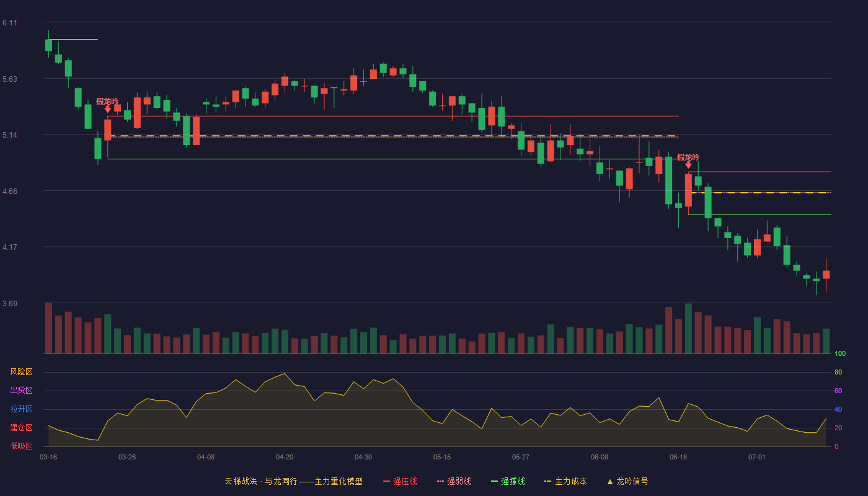This screenshot has height=496, width=868.
Task: Select the 出货区 zone label
Action: (22, 391)
